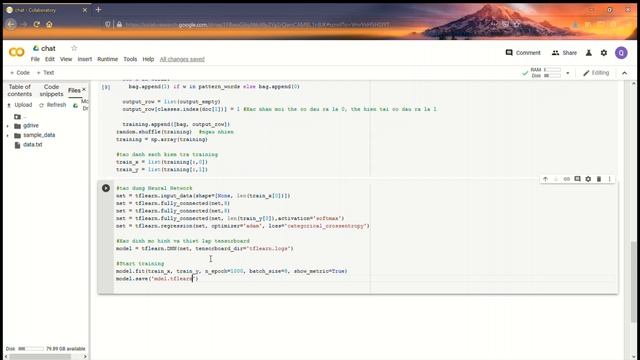Mount Google Drive in Files panel
The height and width of the screenshot is (360, 640).
tap(80, 105)
